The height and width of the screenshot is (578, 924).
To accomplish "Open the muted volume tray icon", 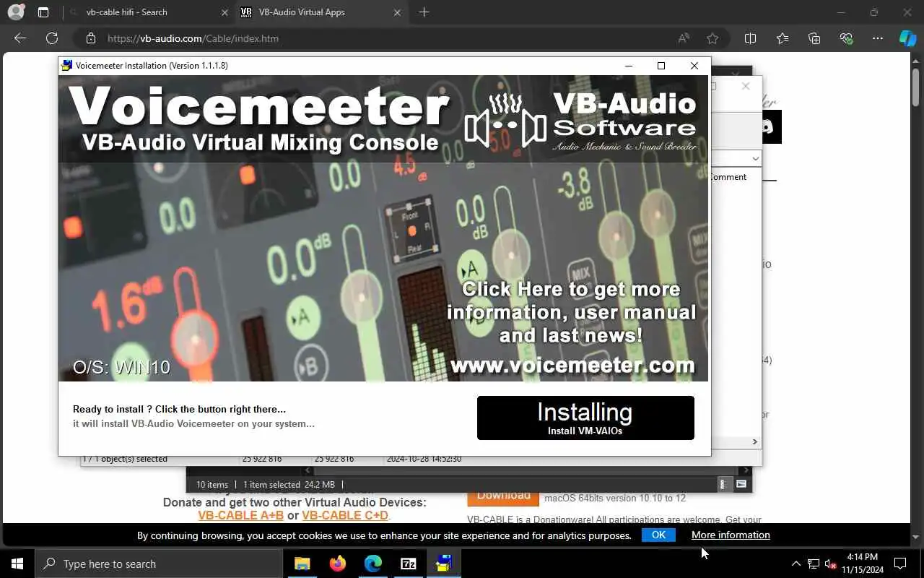I will tap(831, 564).
